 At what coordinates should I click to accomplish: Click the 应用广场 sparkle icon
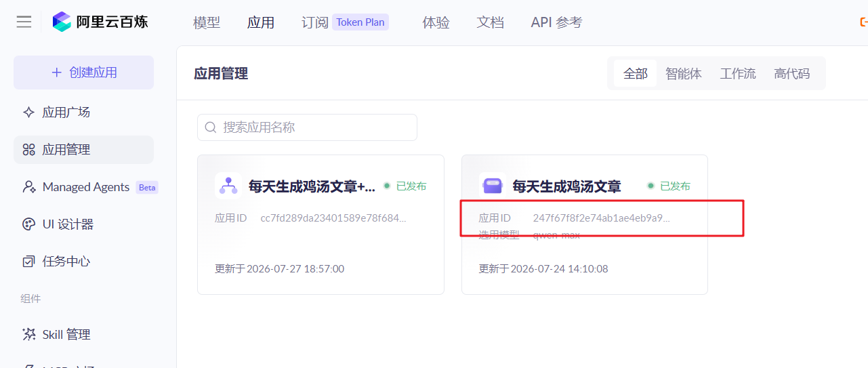pyautogui.click(x=28, y=113)
